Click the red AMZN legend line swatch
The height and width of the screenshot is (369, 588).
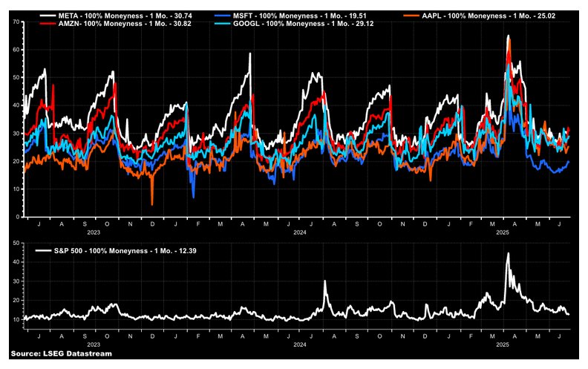pyautogui.click(x=48, y=24)
